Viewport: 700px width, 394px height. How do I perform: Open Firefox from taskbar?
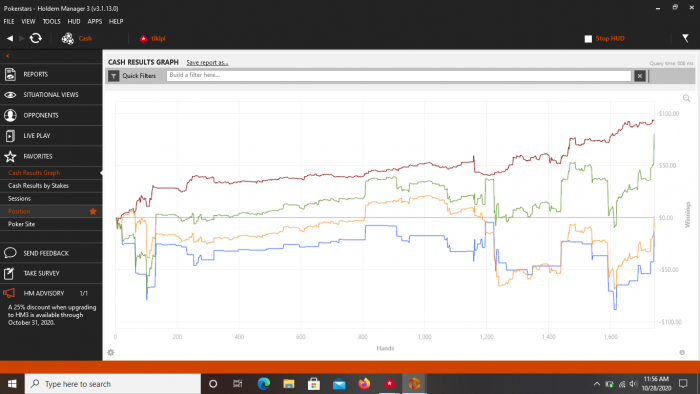pos(364,384)
